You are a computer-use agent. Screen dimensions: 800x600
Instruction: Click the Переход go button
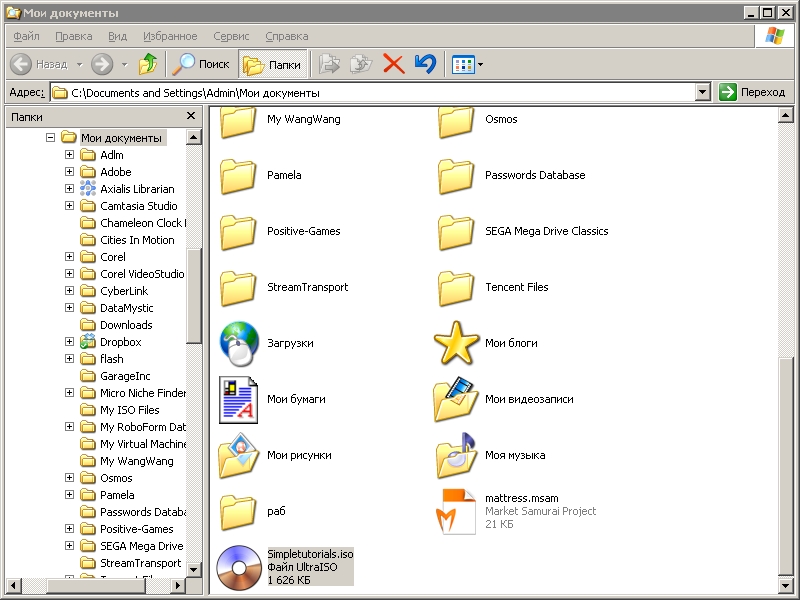pos(753,92)
